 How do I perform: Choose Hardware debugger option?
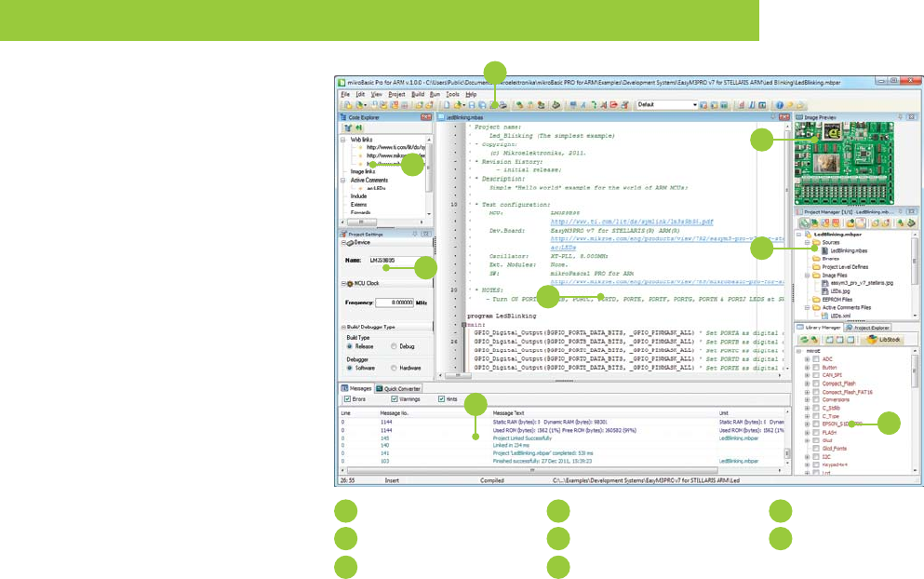pos(394,368)
